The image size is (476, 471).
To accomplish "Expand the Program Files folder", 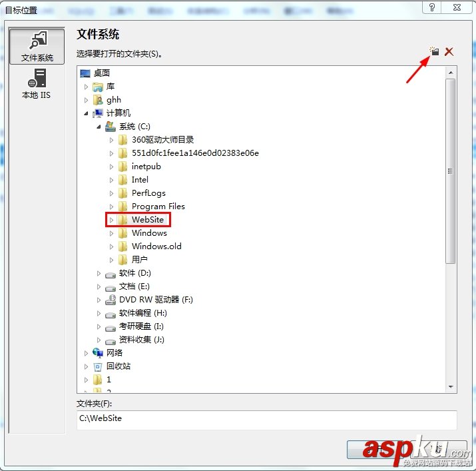I will tap(111, 207).
